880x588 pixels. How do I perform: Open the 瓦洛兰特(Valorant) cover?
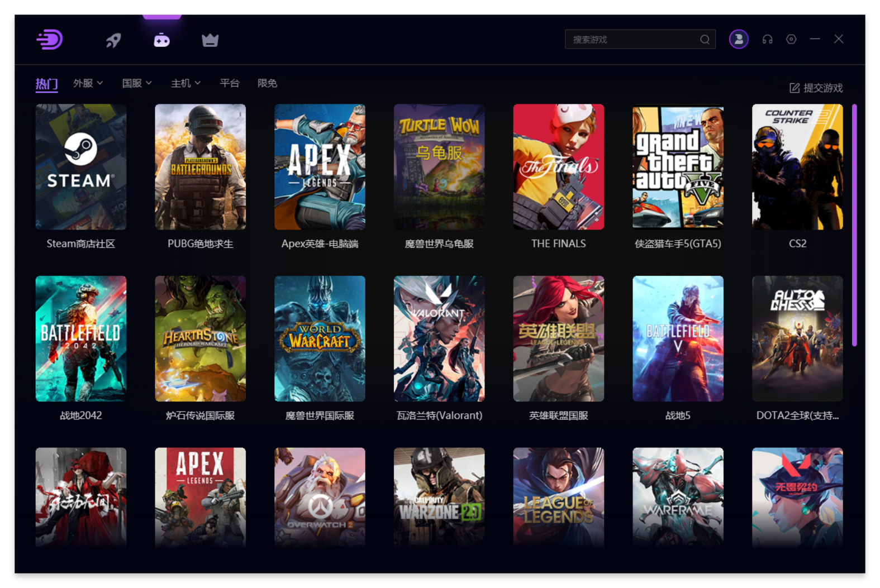[439, 339]
